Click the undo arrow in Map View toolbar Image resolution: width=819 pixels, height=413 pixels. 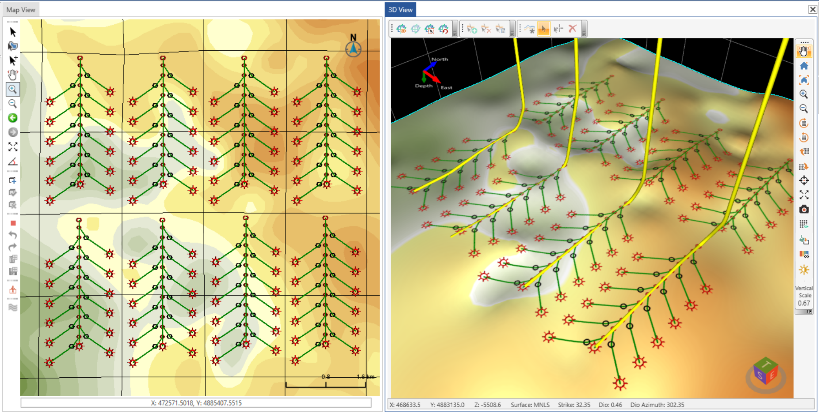point(13,235)
